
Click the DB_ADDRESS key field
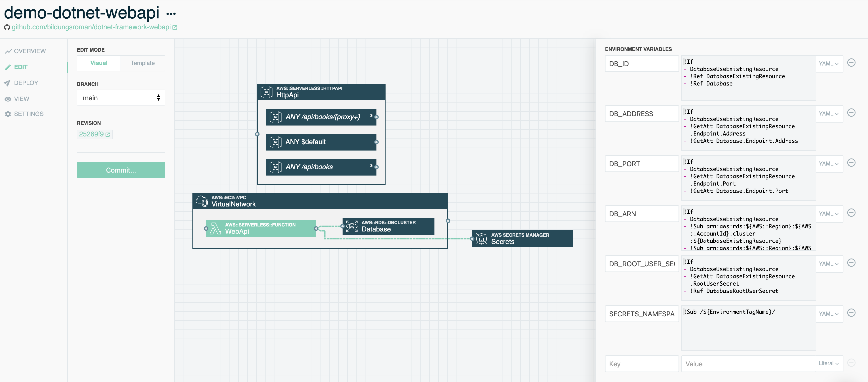coord(642,114)
